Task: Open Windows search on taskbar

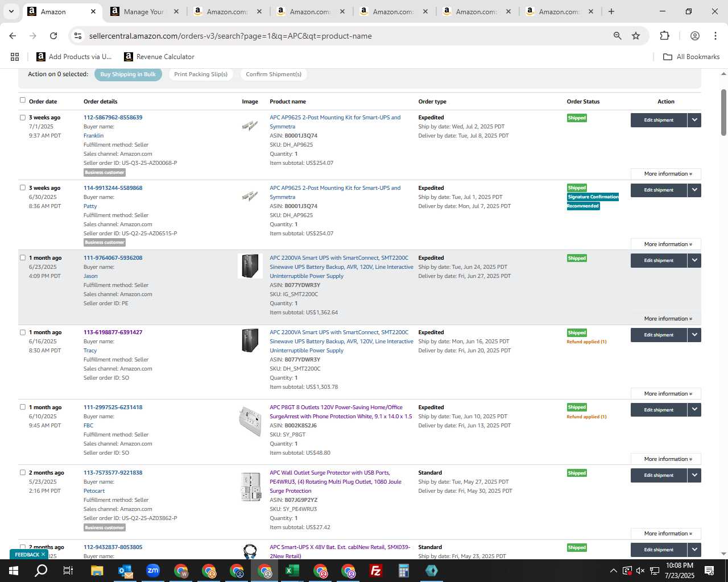Action: coord(41,571)
